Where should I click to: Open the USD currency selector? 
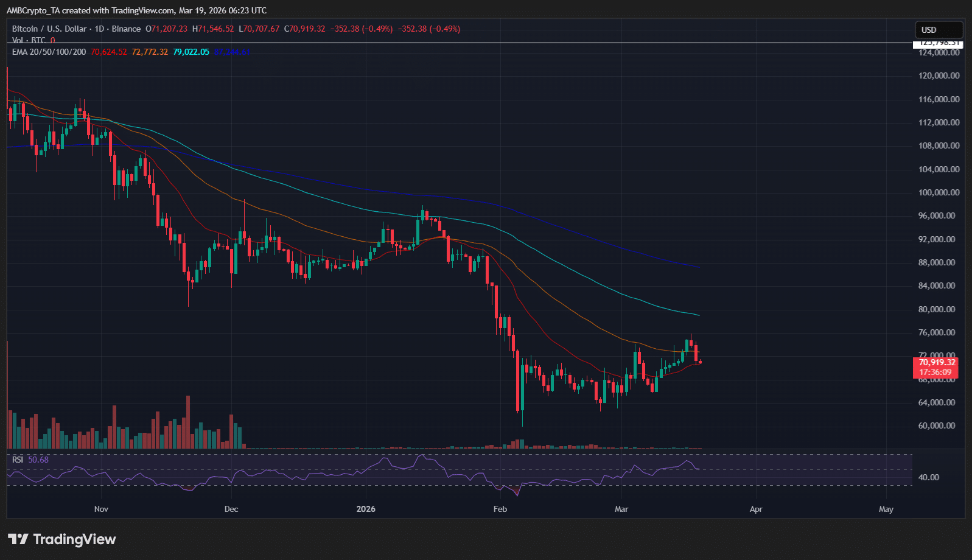[938, 30]
